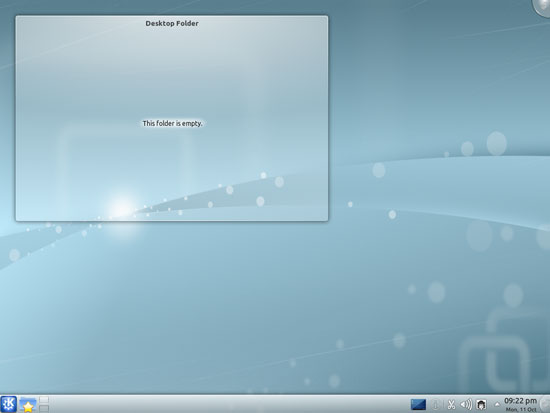Open the 09:22 pm clock calendar
550x413 pixels.
coord(521,404)
